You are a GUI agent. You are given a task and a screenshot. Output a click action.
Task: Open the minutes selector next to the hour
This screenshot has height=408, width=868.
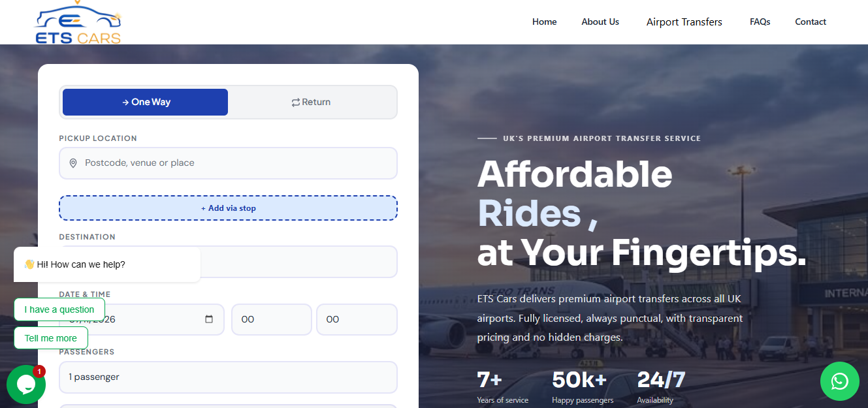pyautogui.click(x=357, y=320)
